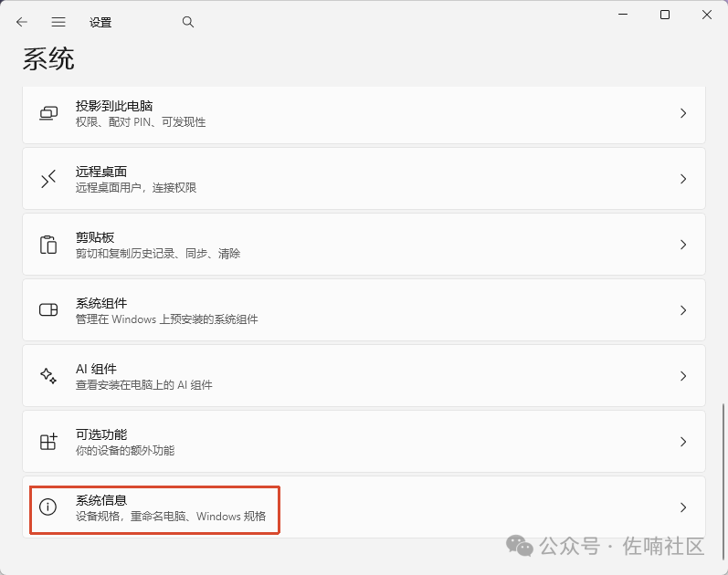Screen dimensions: 728x575
Task: Go back using the back arrow
Action: pyautogui.click(x=22, y=22)
